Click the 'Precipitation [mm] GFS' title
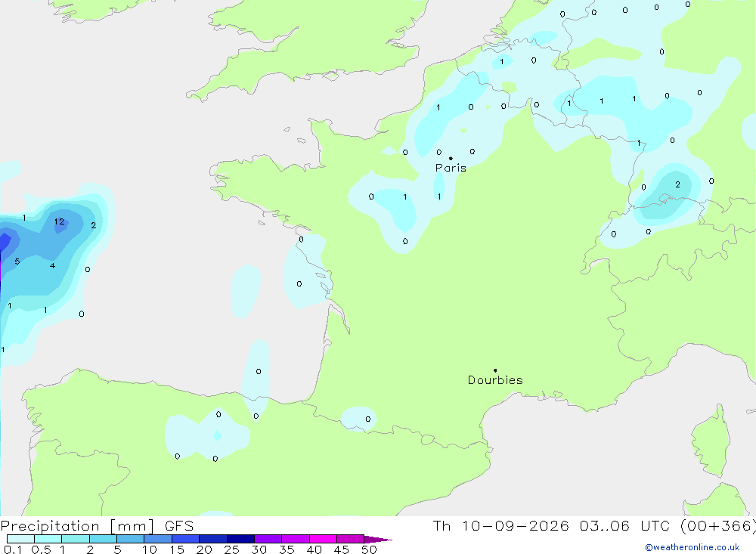This screenshot has width=756, height=554. (97, 525)
